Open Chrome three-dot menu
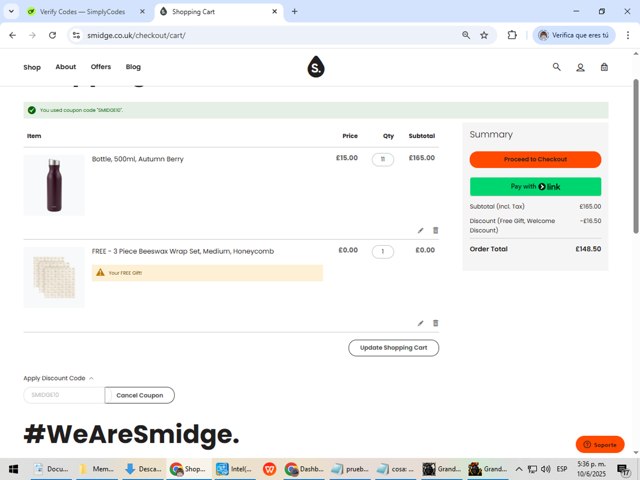The image size is (640, 480). click(x=628, y=35)
